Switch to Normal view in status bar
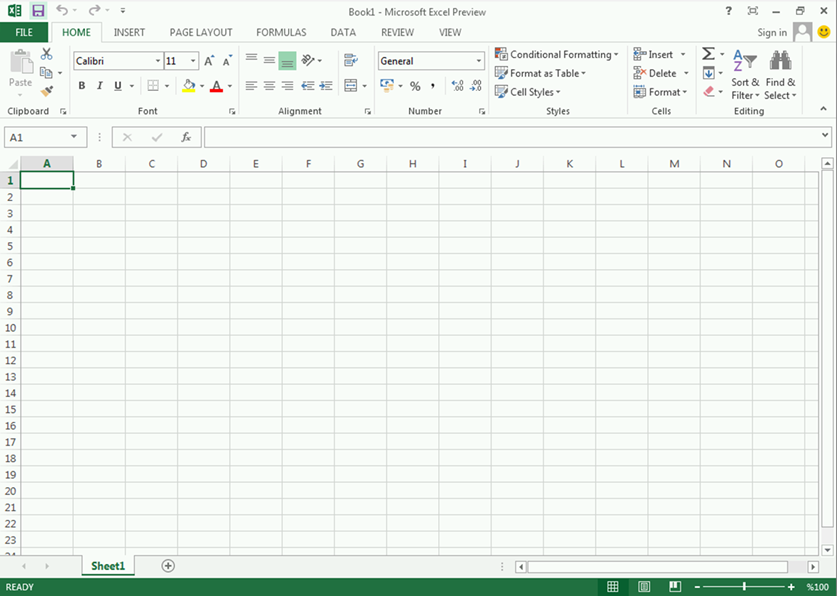Image resolution: width=837 pixels, height=596 pixels. click(613, 586)
